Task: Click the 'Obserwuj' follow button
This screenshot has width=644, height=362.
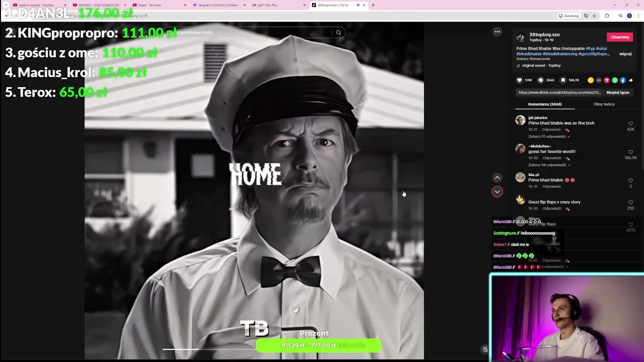Action: 620,37
